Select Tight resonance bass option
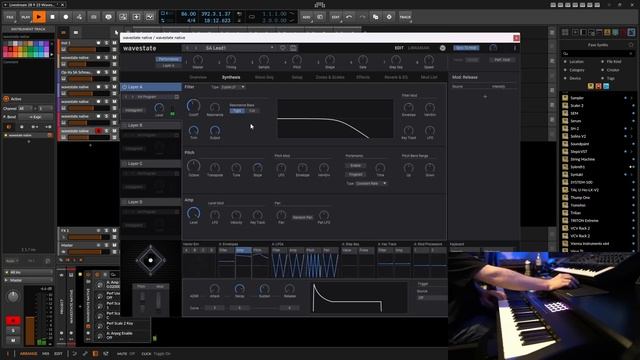The width and height of the screenshot is (640, 360). [237, 111]
